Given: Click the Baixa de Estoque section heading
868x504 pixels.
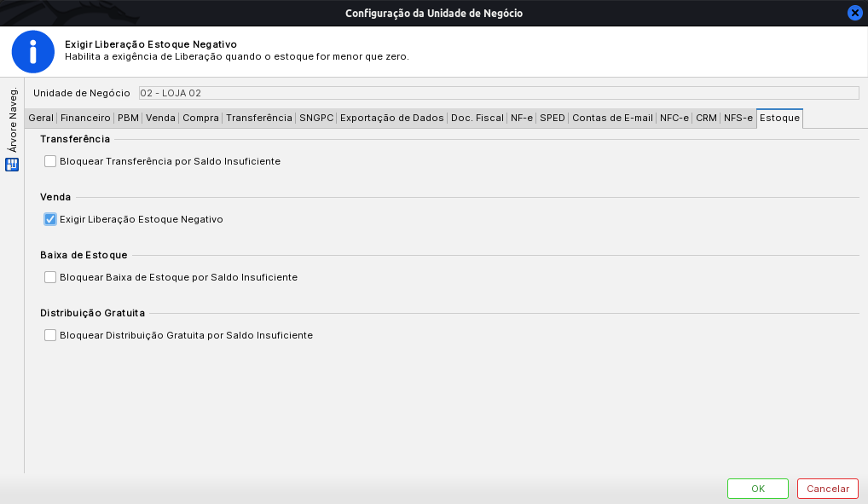Looking at the screenshot, I should [x=84, y=255].
